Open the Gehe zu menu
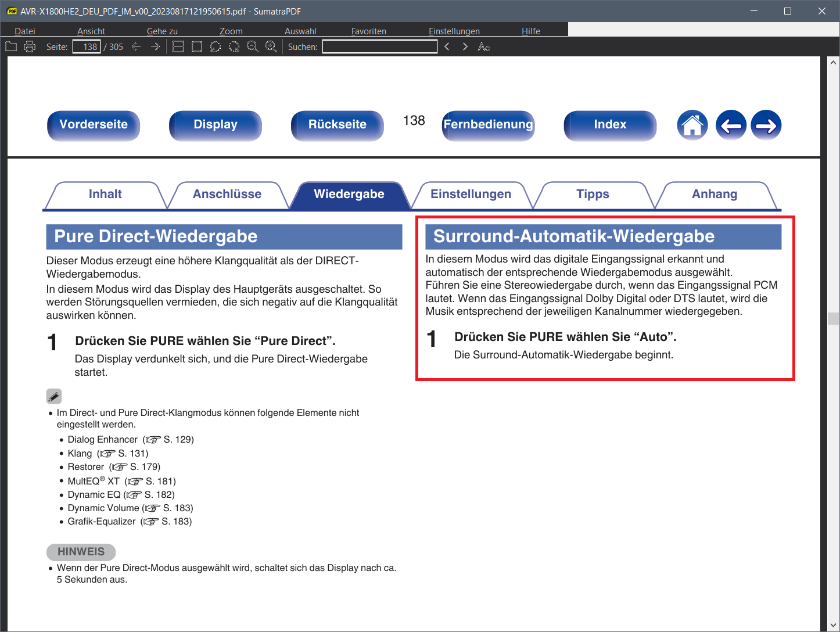840x632 pixels. pyautogui.click(x=162, y=31)
